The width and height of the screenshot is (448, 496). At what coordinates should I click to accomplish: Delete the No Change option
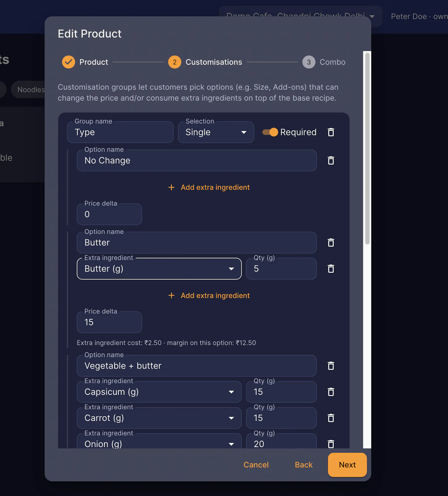tap(331, 161)
